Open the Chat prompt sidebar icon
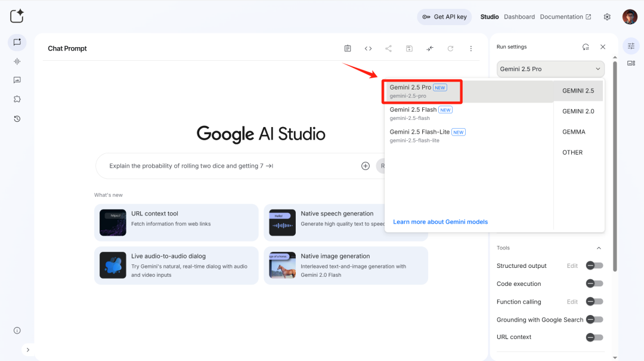644x361 pixels. (17, 42)
